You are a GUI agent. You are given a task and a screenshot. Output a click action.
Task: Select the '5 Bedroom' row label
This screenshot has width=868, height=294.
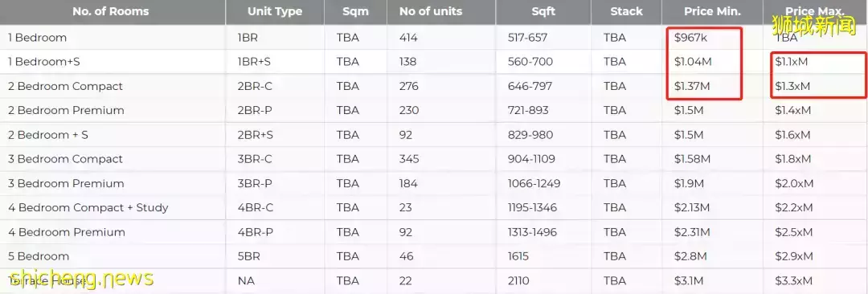(39, 256)
